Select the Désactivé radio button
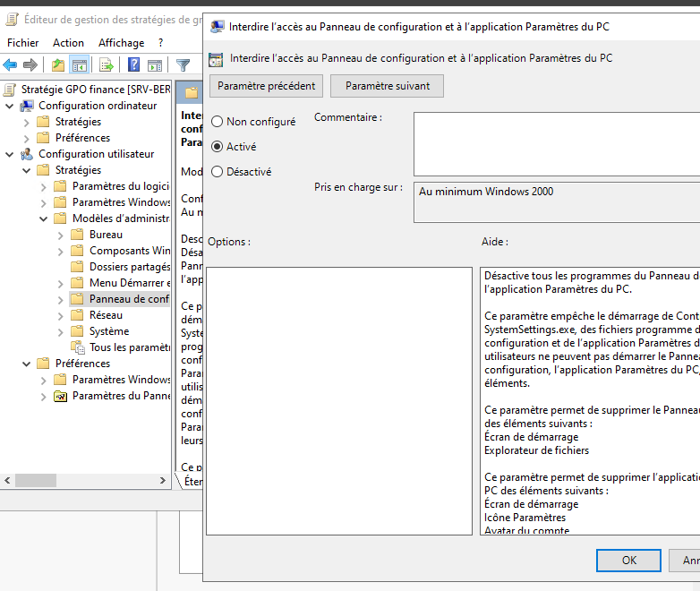The height and width of the screenshot is (591, 700). (217, 172)
